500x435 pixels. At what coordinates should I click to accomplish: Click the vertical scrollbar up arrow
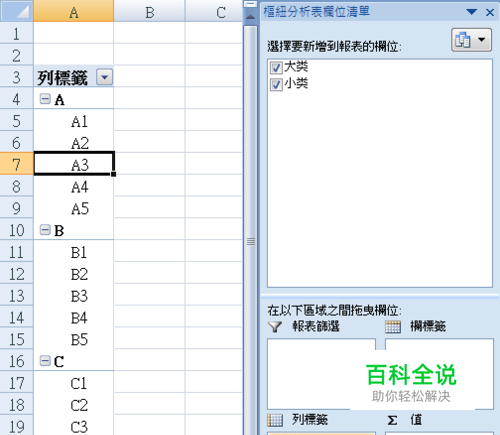click(x=250, y=17)
